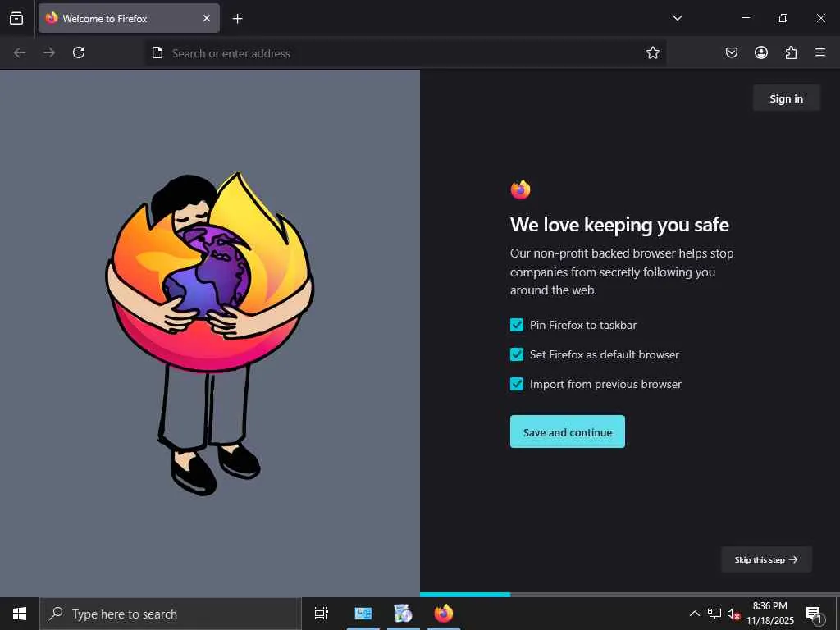Click Skip this step

766,559
